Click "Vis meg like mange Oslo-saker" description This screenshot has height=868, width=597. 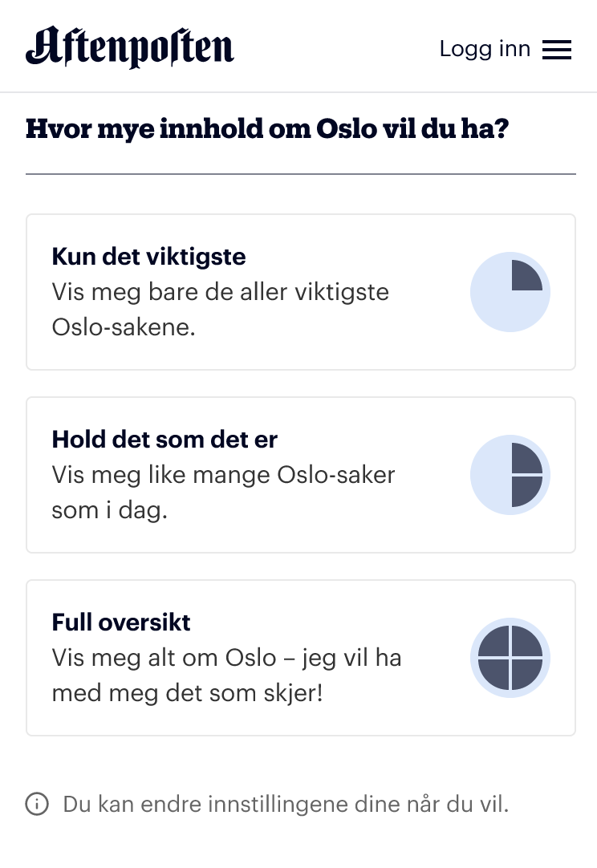pyautogui.click(x=223, y=475)
